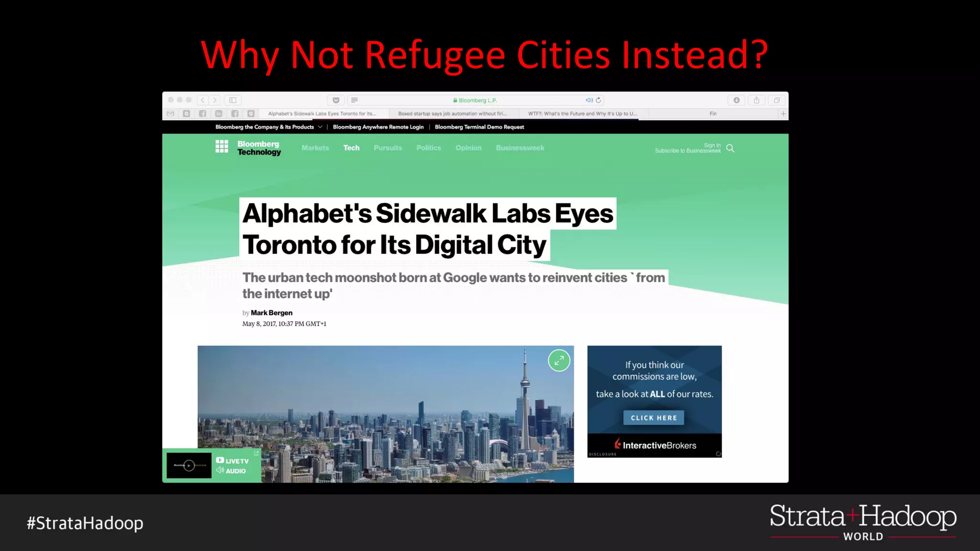Open Bloomberg grid menu icon
The width and height of the screenshot is (980, 551).
(x=222, y=146)
